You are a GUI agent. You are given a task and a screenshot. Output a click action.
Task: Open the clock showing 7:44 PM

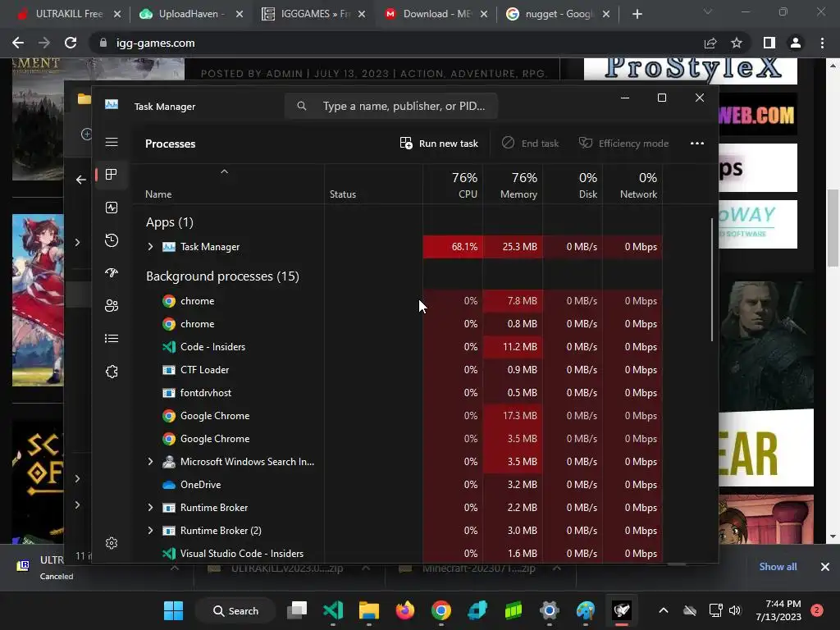coord(778,610)
